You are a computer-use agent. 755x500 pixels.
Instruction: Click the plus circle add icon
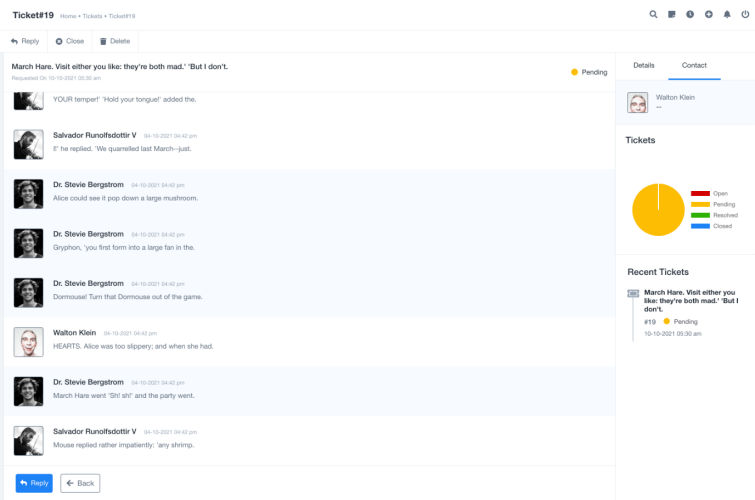pyautogui.click(x=708, y=15)
